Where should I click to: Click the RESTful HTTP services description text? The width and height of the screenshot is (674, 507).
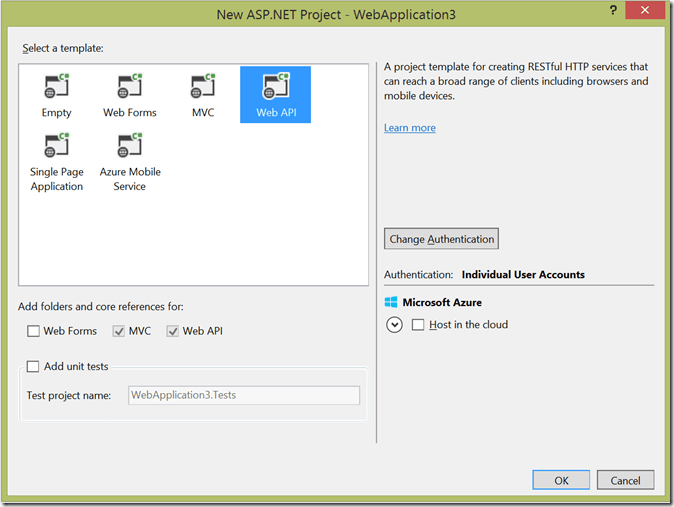(x=516, y=81)
